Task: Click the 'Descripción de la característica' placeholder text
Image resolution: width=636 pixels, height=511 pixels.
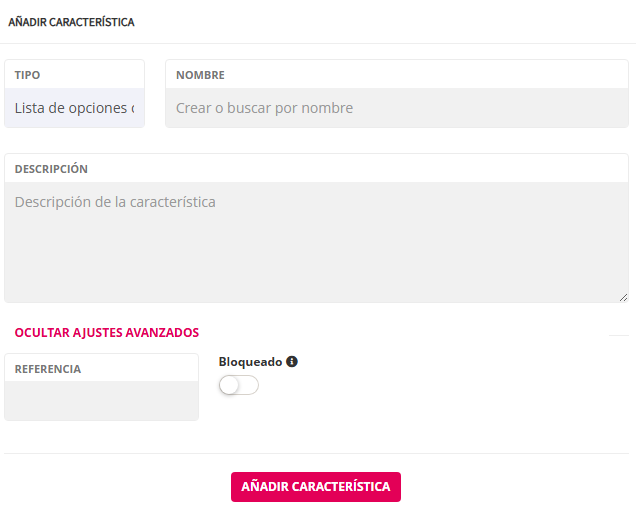Action: tap(115, 202)
